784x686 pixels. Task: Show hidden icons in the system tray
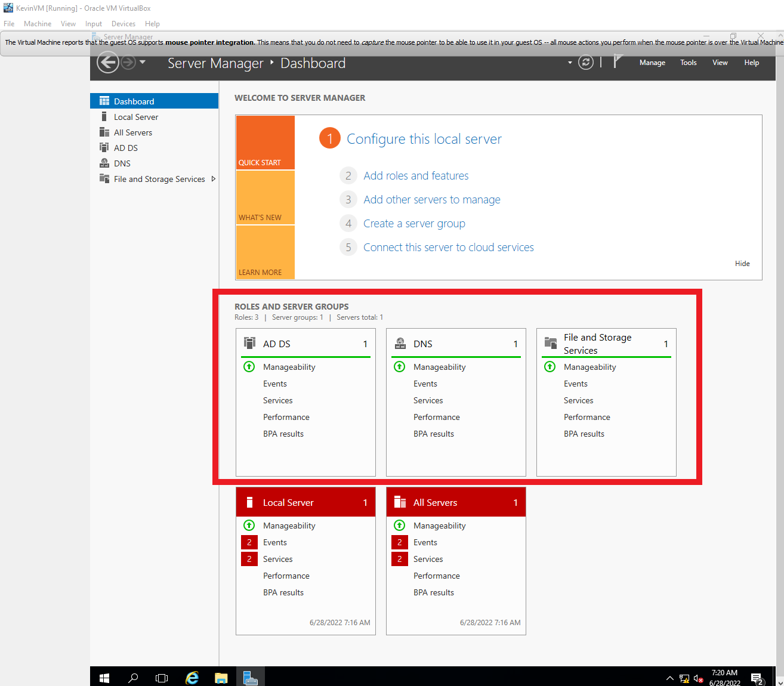point(669,677)
